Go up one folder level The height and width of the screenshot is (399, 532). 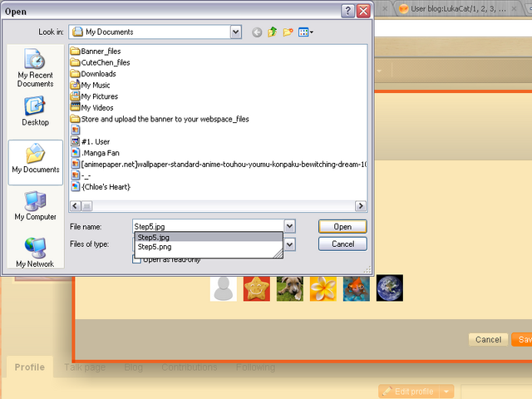click(x=272, y=32)
